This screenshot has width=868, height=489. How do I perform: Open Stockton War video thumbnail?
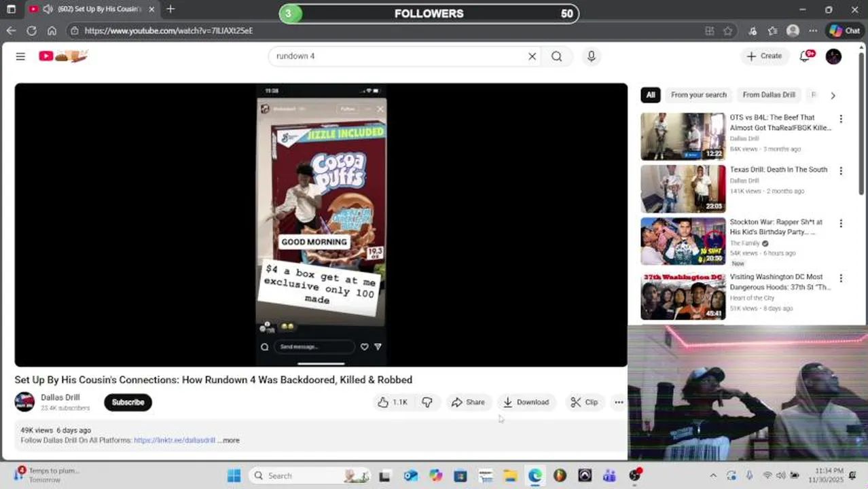click(683, 241)
